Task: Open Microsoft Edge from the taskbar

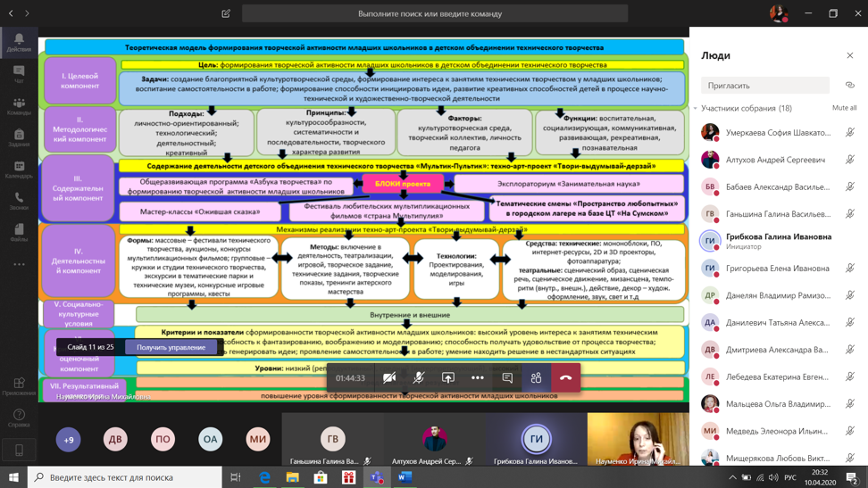Action: click(x=264, y=477)
